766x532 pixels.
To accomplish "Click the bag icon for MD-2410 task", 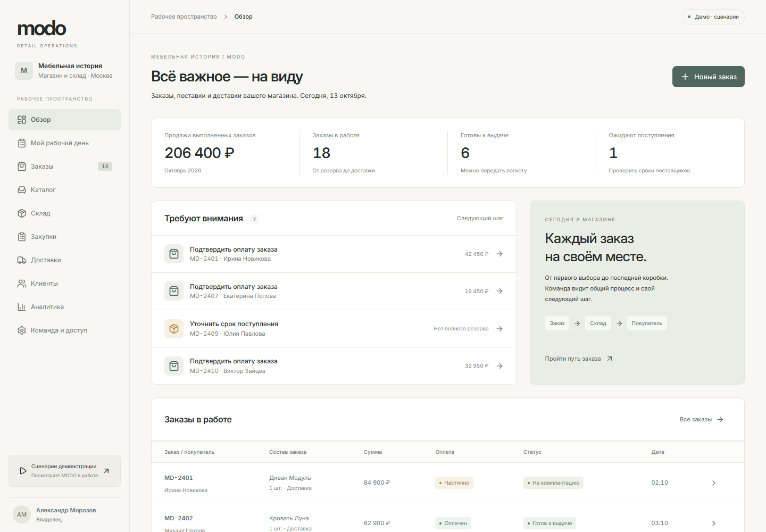I will click(174, 366).
